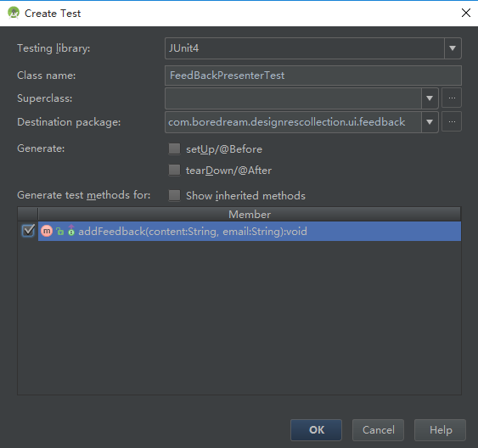The height and width of the screenshot is (448, 478).
Task: Click the Android Studio logo icon
Action: [x=14, y=13]
